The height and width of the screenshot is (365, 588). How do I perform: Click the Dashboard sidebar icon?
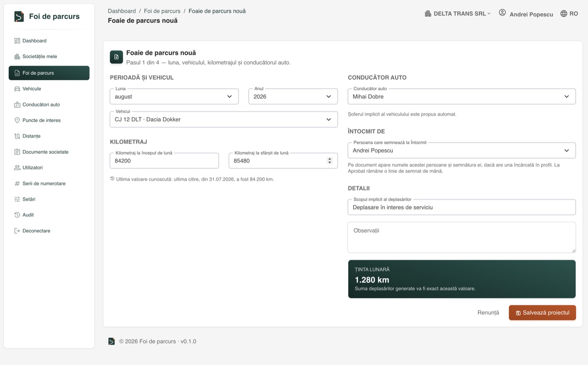point(17,41)
